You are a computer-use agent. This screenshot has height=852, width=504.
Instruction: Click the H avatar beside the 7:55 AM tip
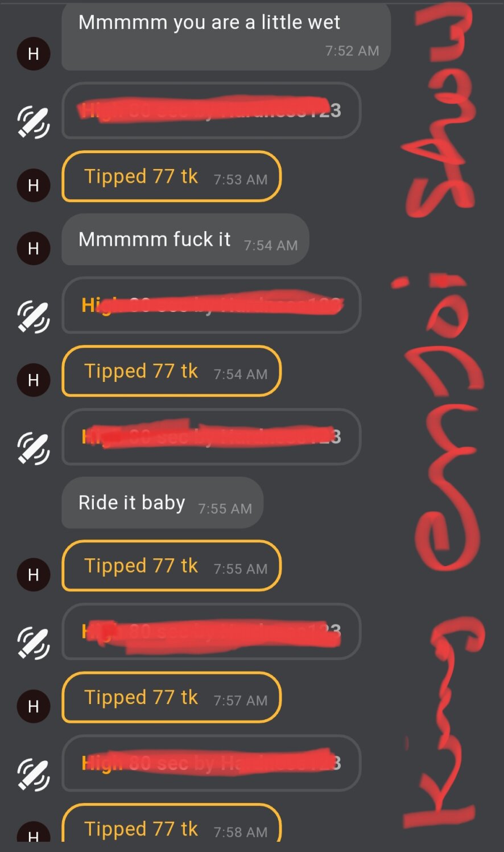[34, 574]
